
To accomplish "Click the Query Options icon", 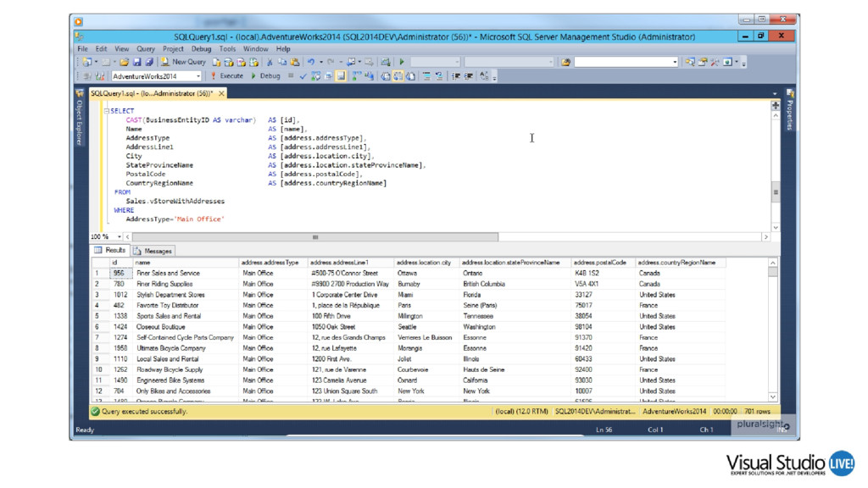I will (328, 76).
